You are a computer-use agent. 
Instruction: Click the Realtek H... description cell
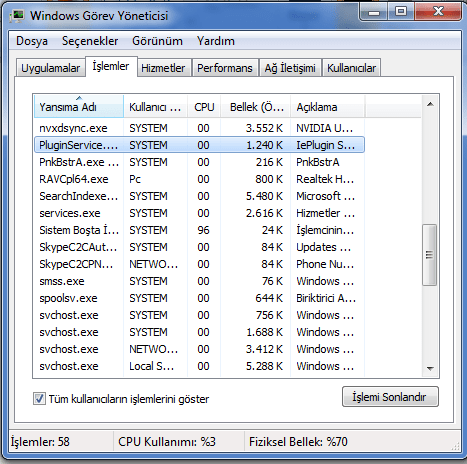click(325, 179)
